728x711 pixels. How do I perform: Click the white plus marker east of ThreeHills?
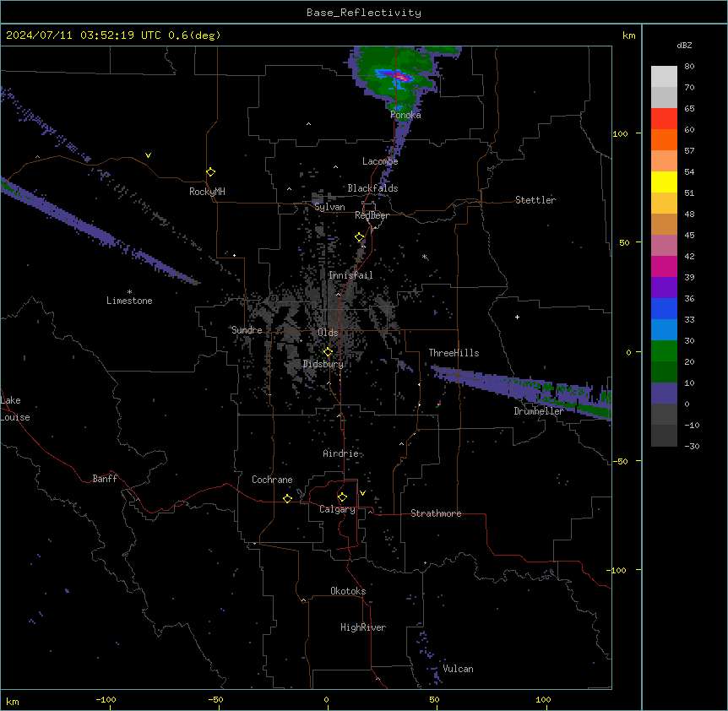(517, 317)
